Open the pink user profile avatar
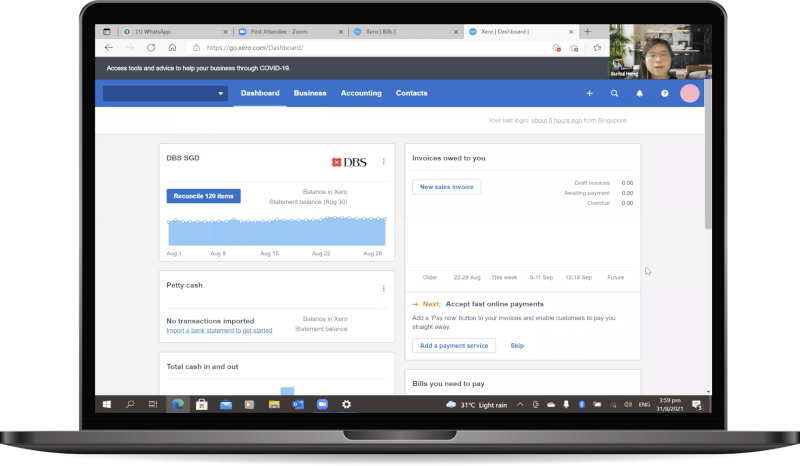 [x=689, y=93]
